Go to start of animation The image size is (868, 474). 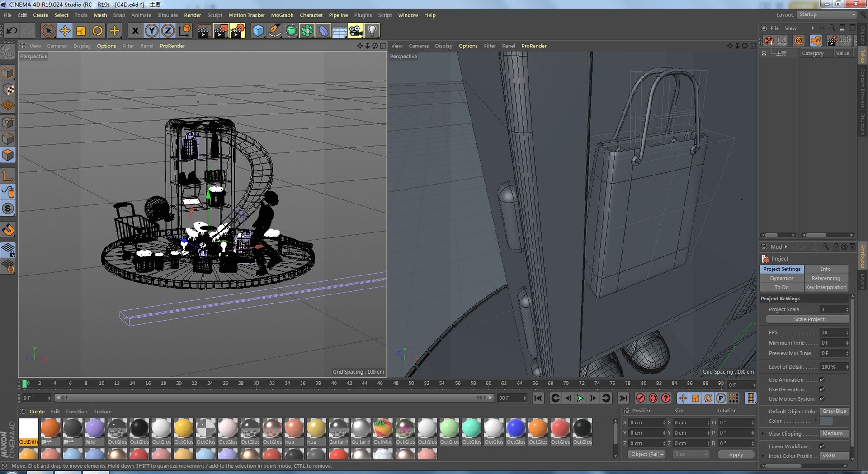[538, 398]
